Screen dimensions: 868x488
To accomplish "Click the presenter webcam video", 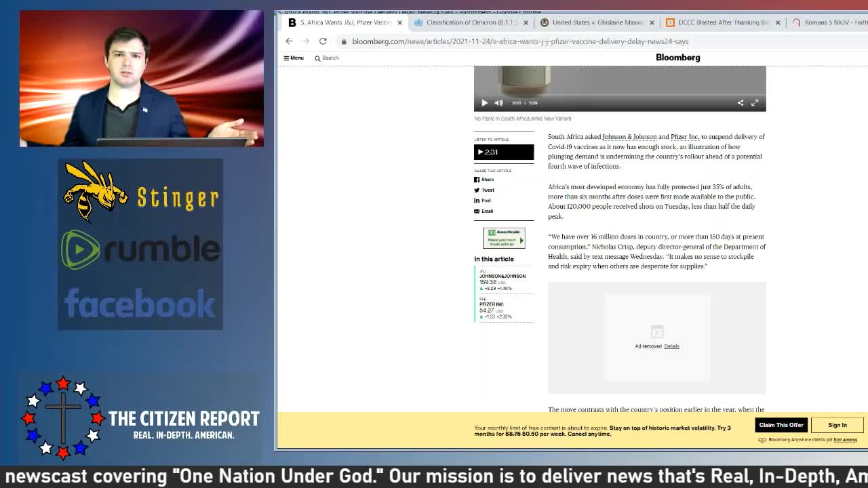I will (142, 79).
